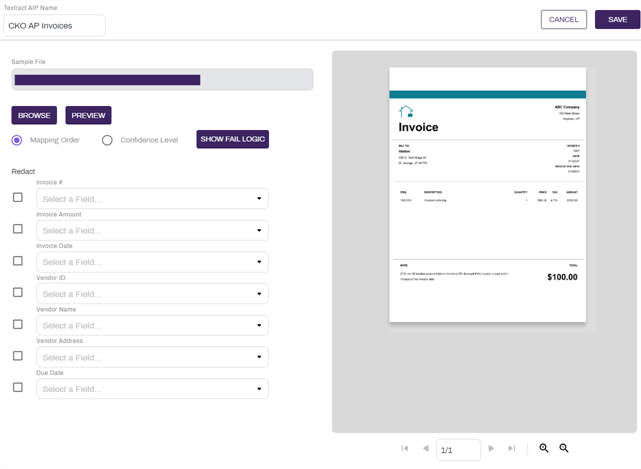Click the outermost magnifier icon in the pager
This screenshot has height=469, width=641.
tap(564, 448)
